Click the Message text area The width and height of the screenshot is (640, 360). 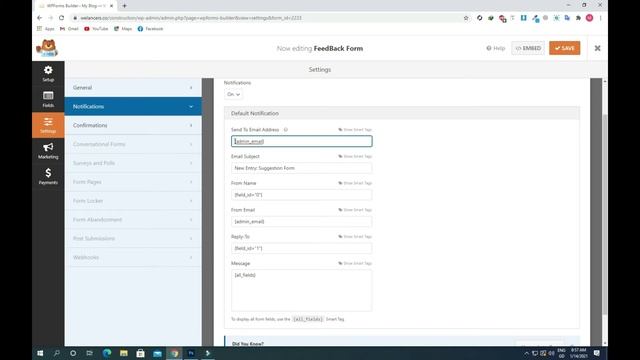302,290
